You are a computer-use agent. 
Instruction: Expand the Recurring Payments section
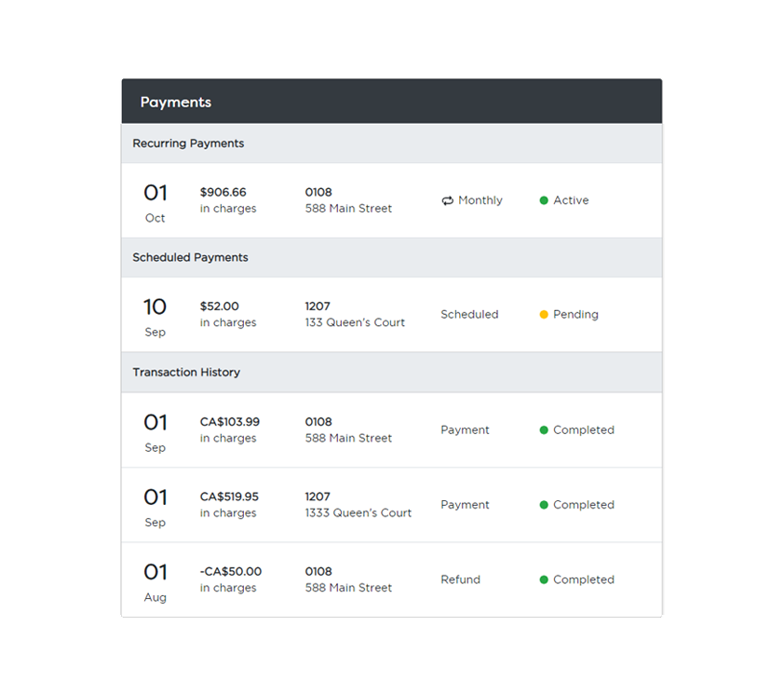187,143
